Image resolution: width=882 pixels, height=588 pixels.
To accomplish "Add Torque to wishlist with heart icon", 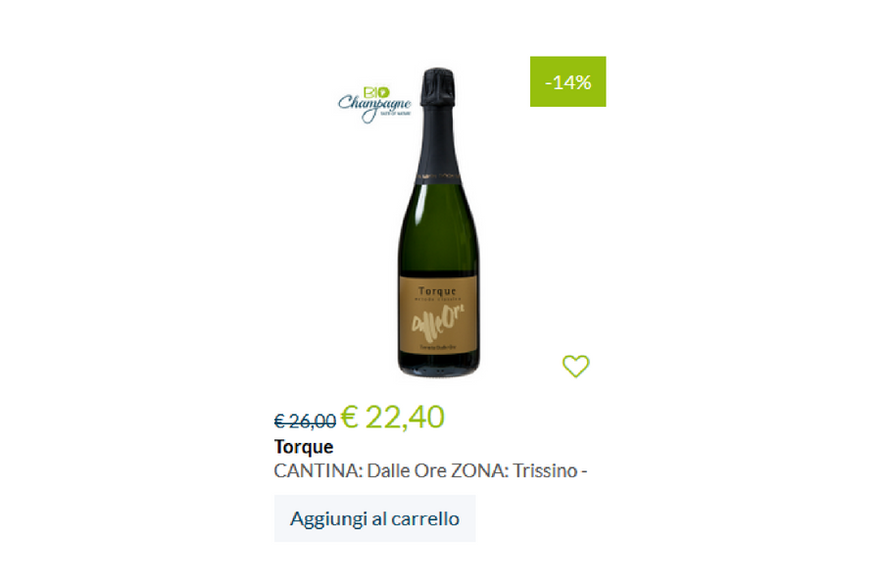I will coord(575,367).
